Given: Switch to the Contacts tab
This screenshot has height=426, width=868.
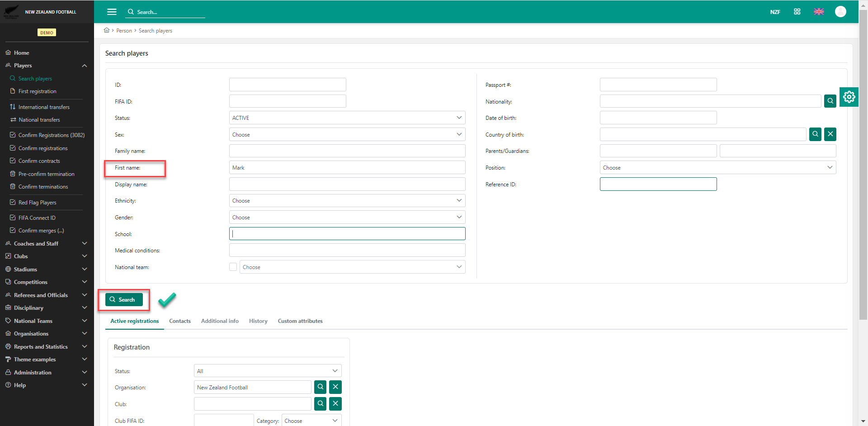Looking at the screenshot, I should point(180,321).
